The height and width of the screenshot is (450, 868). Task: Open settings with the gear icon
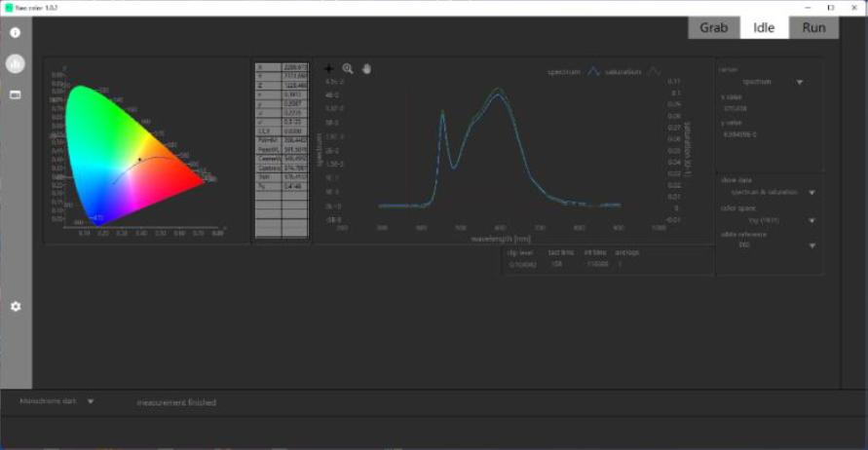15,307
